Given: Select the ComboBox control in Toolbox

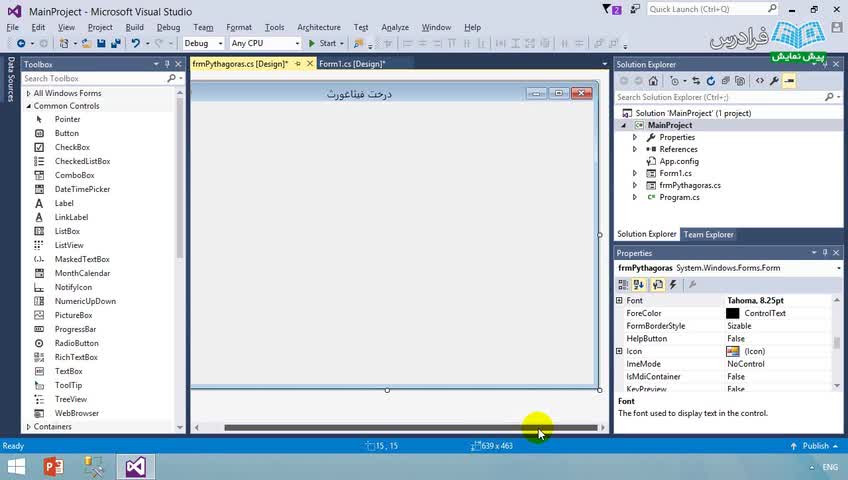Looking at the screenshot, I should (x=74, y=175).
